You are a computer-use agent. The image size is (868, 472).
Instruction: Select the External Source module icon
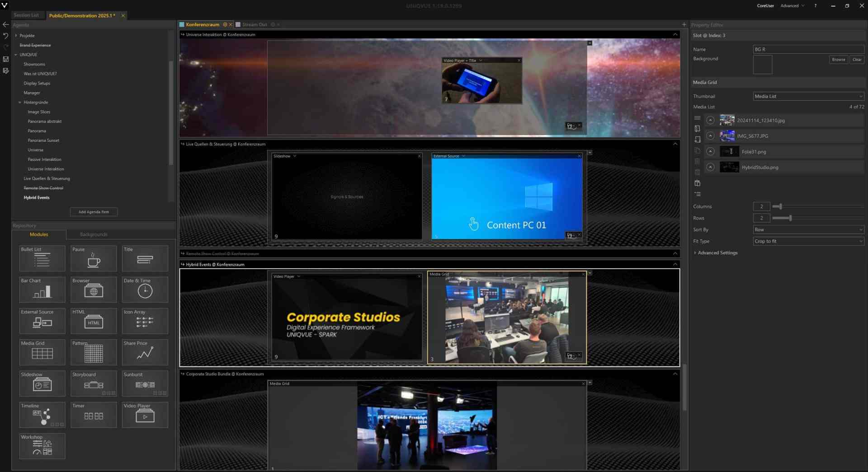tap(42, 321)
